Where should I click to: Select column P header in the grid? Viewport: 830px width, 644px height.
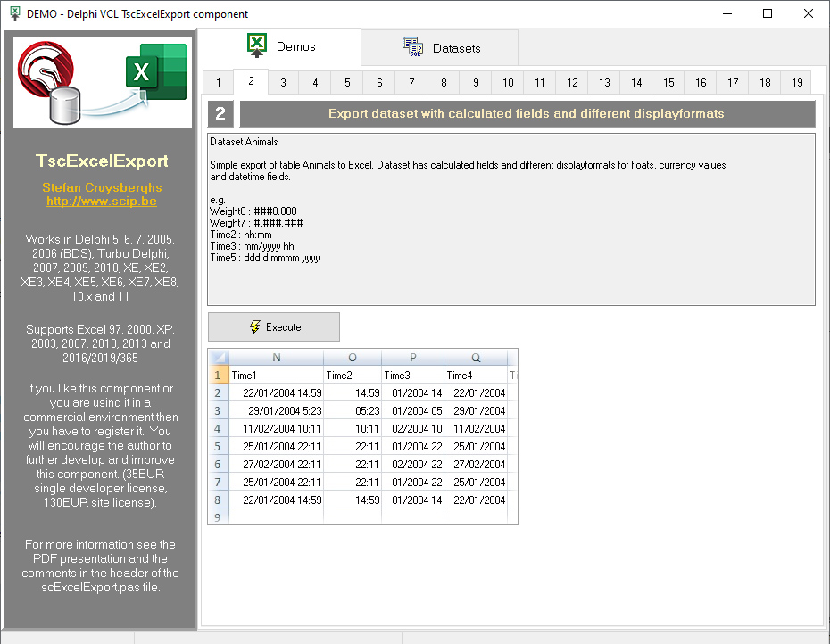(x=413, y=358)
